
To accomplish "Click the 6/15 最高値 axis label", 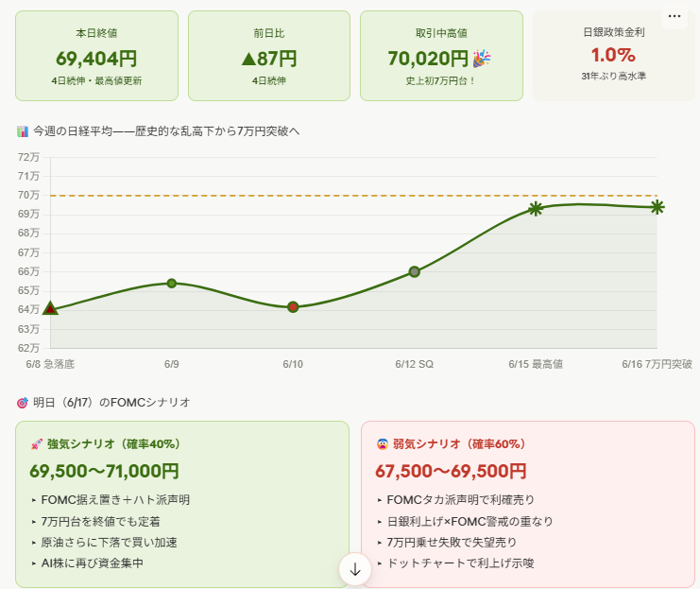I will point(536,364).
